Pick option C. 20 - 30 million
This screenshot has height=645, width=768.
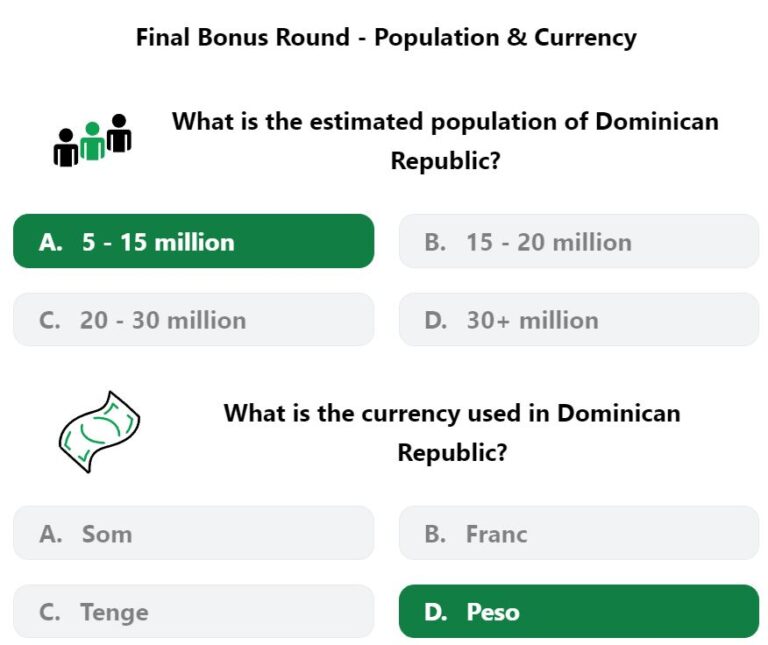click(193, 320)
